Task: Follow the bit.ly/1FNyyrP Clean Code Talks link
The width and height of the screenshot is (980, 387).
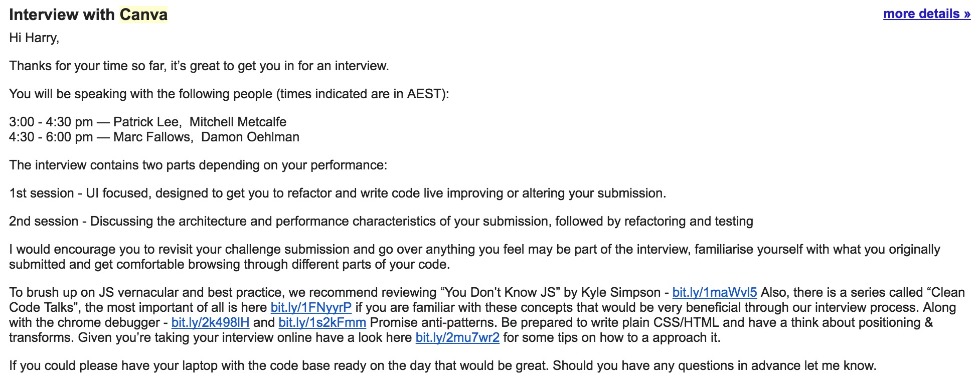Action: tap(311, 308)
